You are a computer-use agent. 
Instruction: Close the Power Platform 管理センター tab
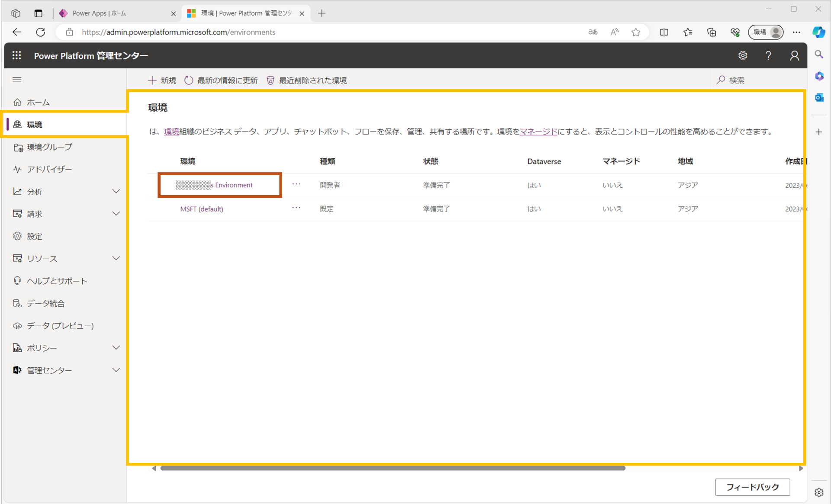tap(302, 13)
